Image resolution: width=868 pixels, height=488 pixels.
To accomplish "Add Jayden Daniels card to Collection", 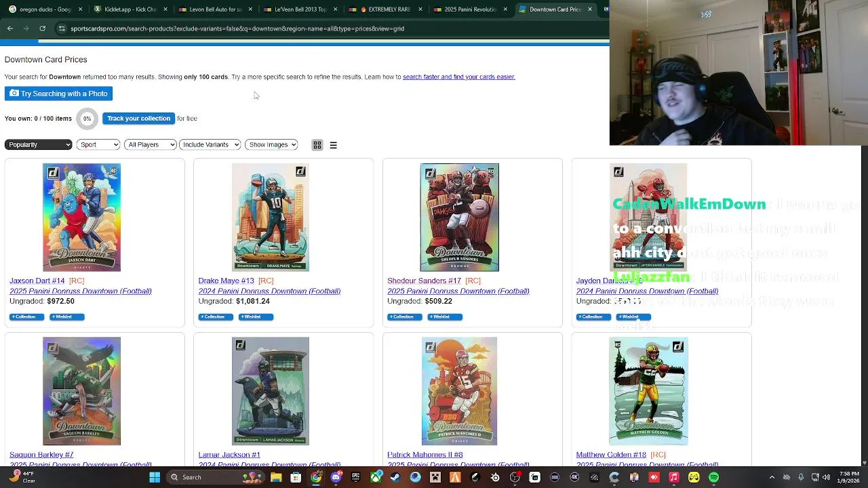I will pos(593,317).
